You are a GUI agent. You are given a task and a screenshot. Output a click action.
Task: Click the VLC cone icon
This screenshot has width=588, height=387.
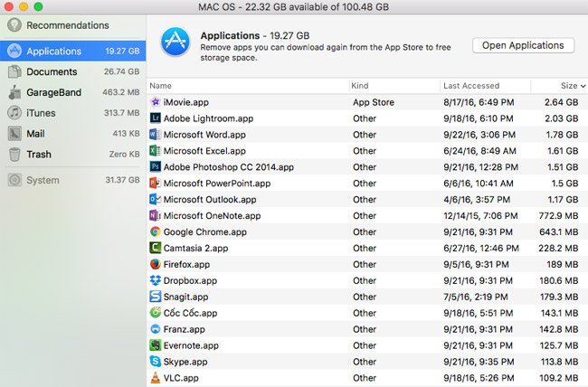[156, 378]
